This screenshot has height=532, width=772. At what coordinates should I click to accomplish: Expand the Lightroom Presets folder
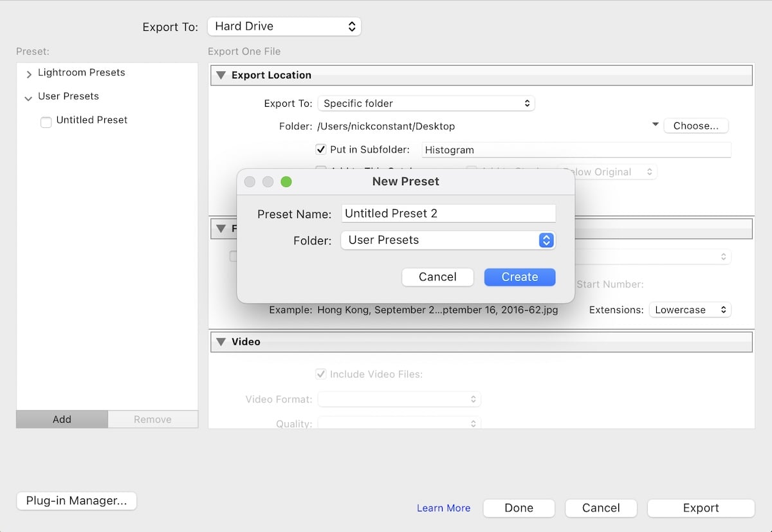(28, 73)
